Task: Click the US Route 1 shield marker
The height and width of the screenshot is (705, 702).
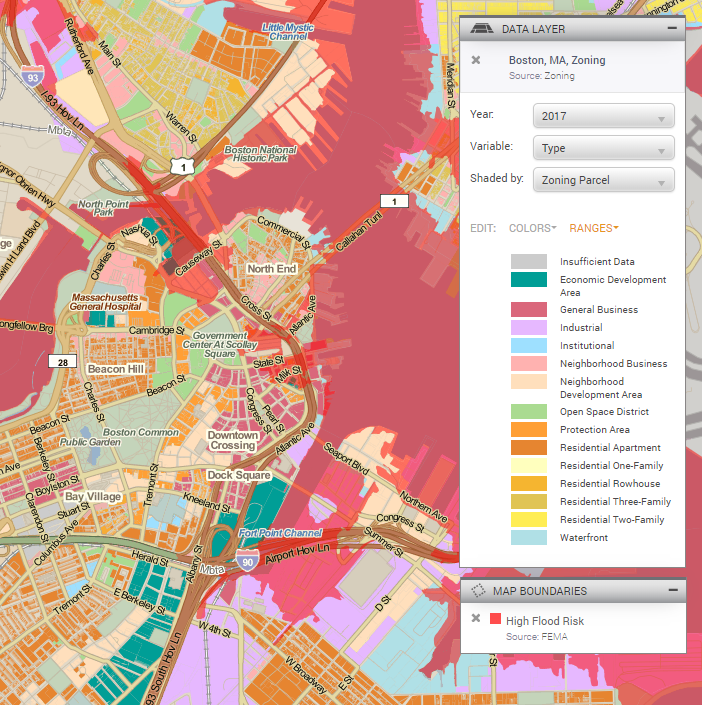Action: [x=183, y=167]
